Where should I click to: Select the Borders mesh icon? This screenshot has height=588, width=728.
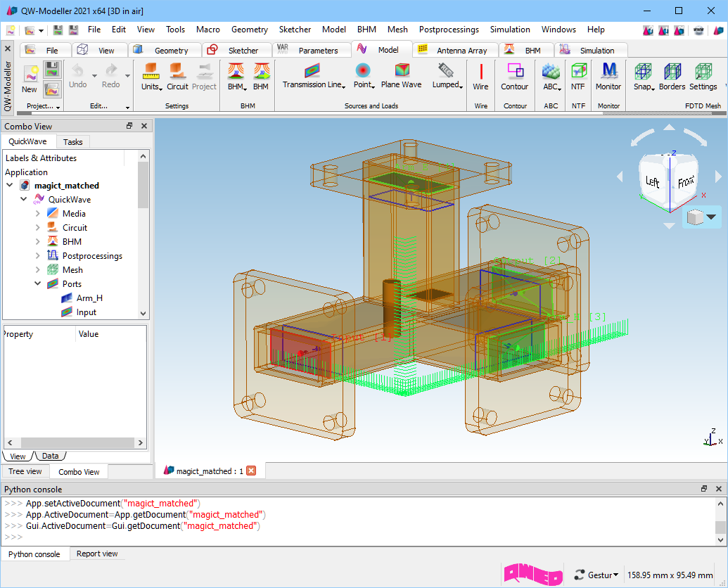click(672, 72)
